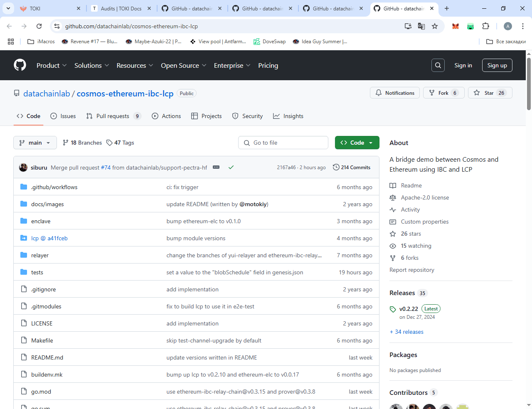Switch to the Pull requests tab

[113, 116]
